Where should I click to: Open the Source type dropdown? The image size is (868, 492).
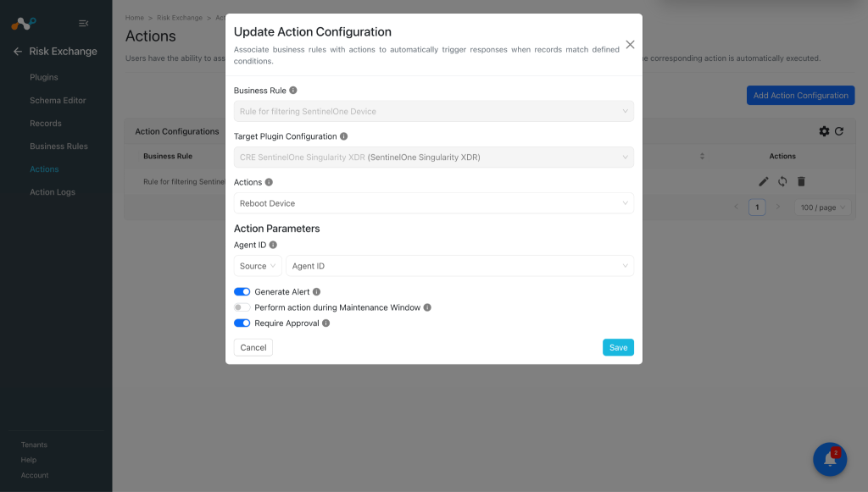click(258, 266)
